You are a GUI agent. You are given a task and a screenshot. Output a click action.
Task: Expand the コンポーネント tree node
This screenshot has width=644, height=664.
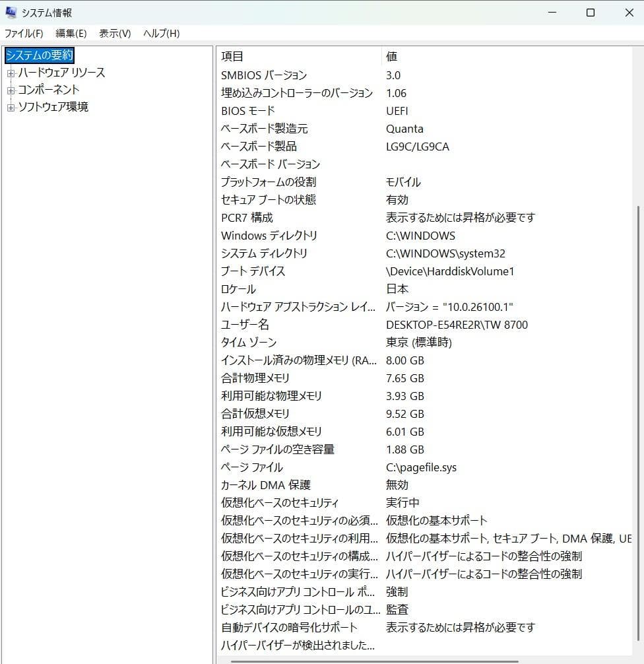(x=11, y=90)
